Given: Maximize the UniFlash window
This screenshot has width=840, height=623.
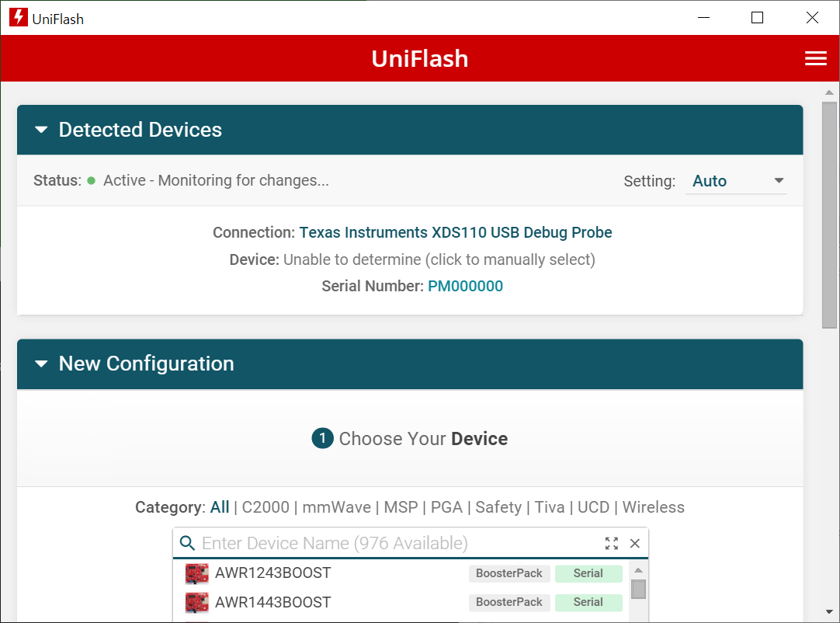Looking at the screenshot, I should [x=757, y=18].
